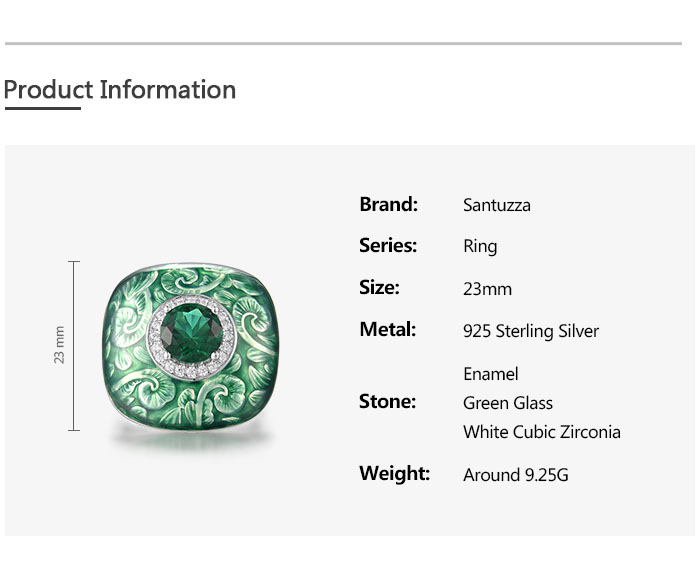This screenshot has height=588, width=700.
Task: Click the Size: label
Action: coord(379,288)
